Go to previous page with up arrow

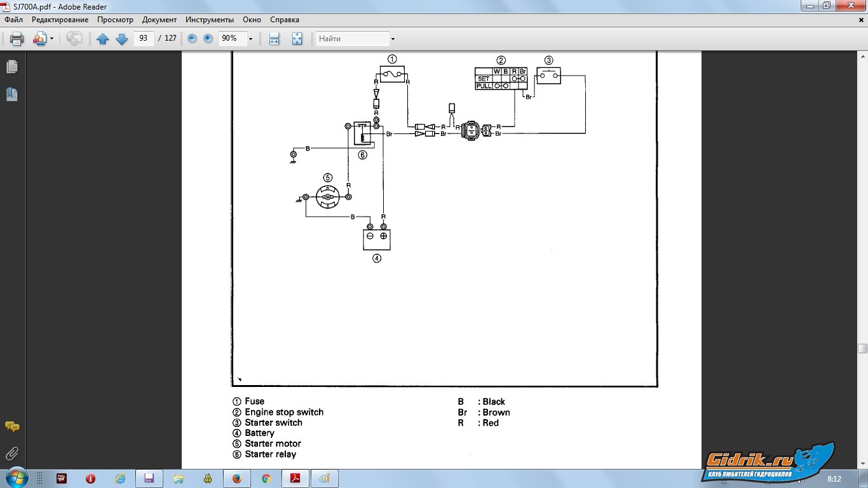click(102, 39)
